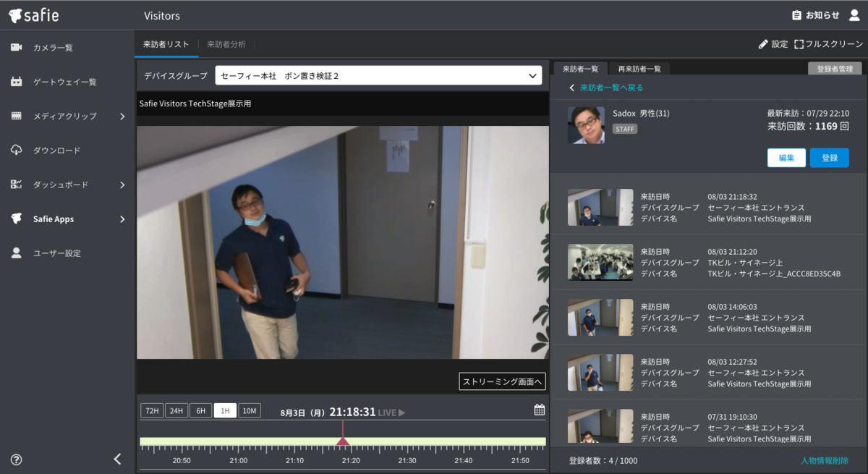Open visit thumbnail for 07/31 19:10:30

[x=600, y=426]
